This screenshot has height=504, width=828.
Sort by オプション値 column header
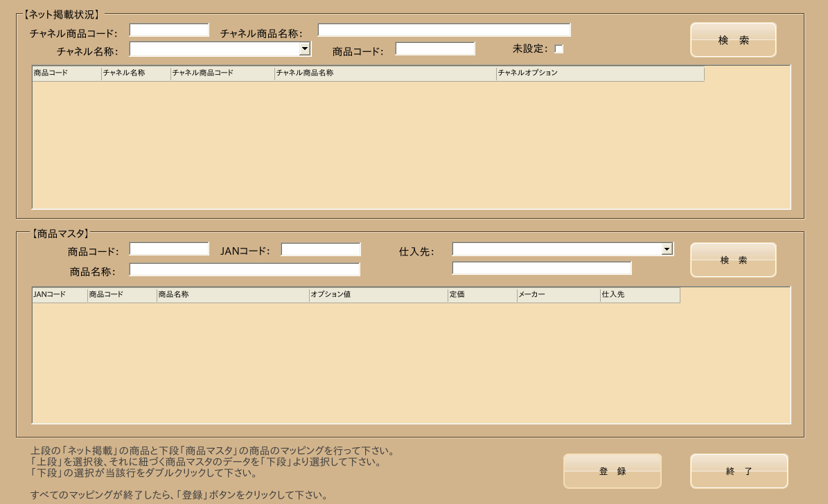(378, 295)
